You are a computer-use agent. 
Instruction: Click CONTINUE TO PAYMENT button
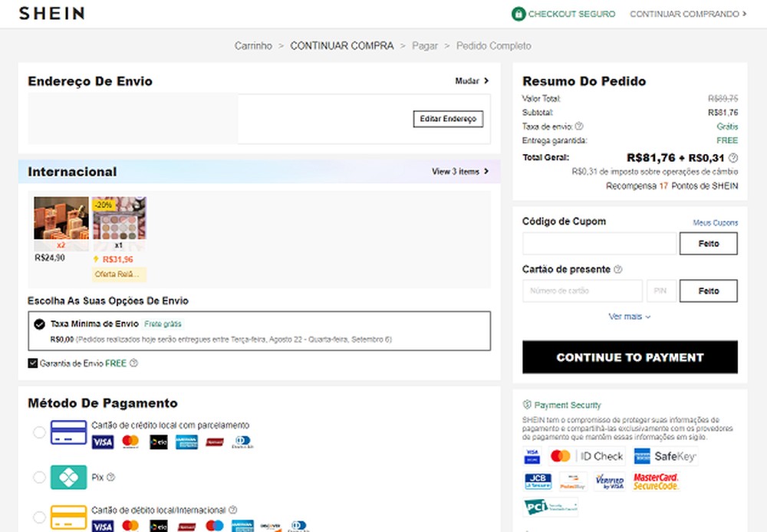point(630,356)
